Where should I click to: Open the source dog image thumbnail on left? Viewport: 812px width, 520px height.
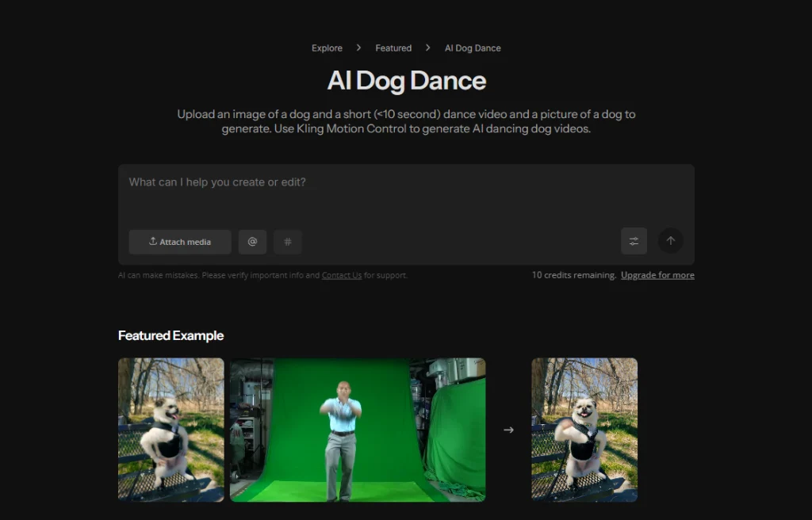coord(171,430)
